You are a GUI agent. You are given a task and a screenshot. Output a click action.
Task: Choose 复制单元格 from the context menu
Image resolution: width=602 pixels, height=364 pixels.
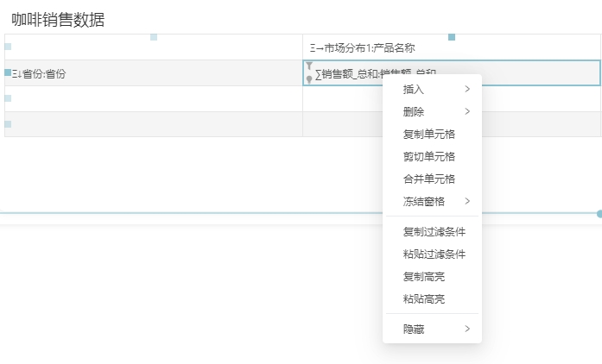click(x=429, y=134)
